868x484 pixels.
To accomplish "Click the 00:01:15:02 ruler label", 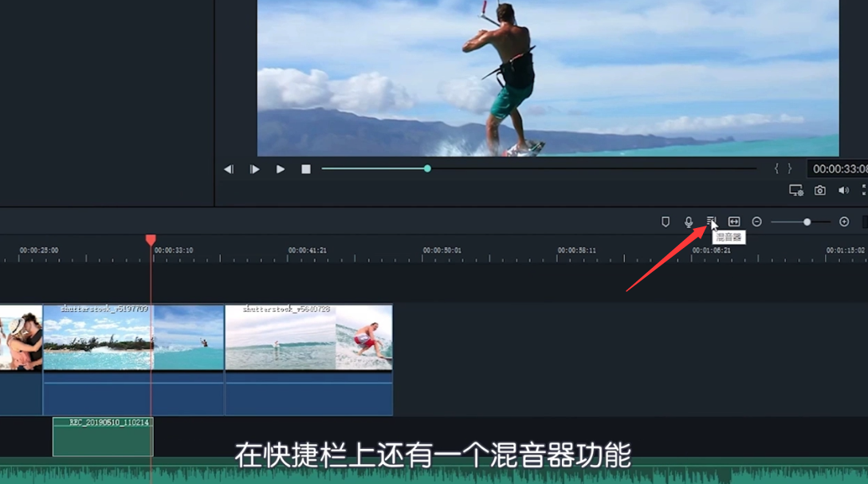I will [846, 250].
